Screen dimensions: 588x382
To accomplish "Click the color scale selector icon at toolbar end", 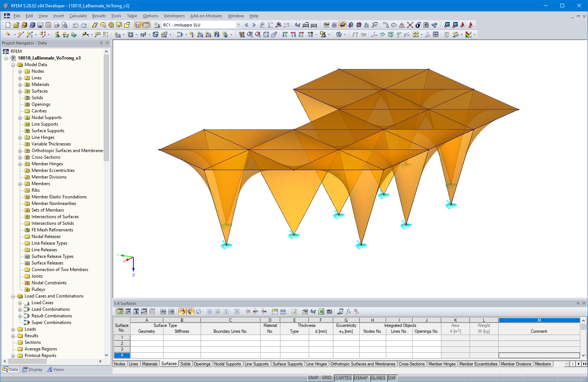I will coord(469,35).
